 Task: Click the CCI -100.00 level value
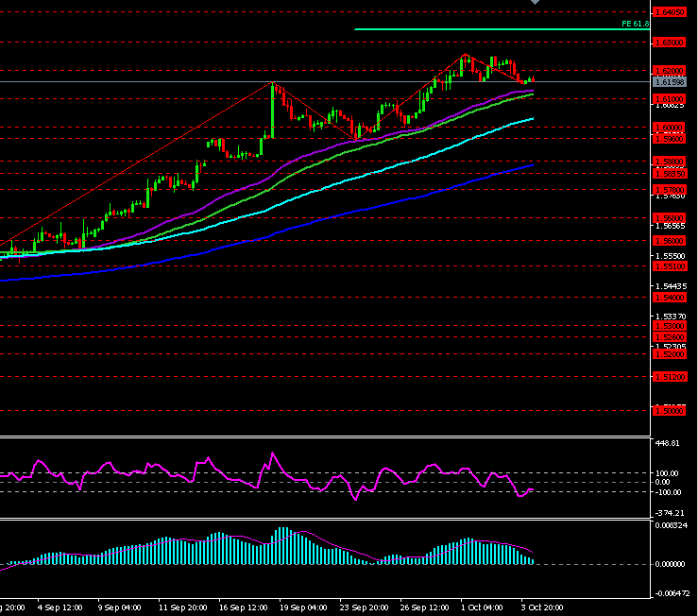coord(668,492)
